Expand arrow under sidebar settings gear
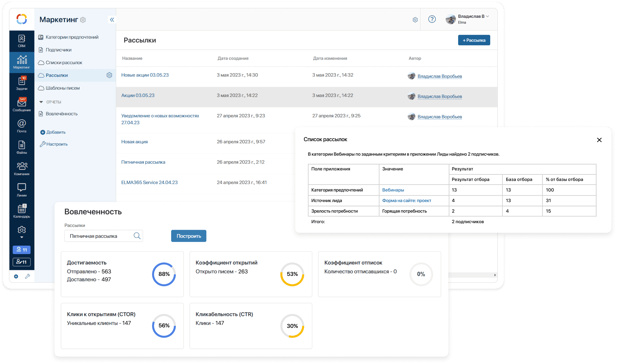The width and height of the screenshot is (617, 364). coord(22,237)
